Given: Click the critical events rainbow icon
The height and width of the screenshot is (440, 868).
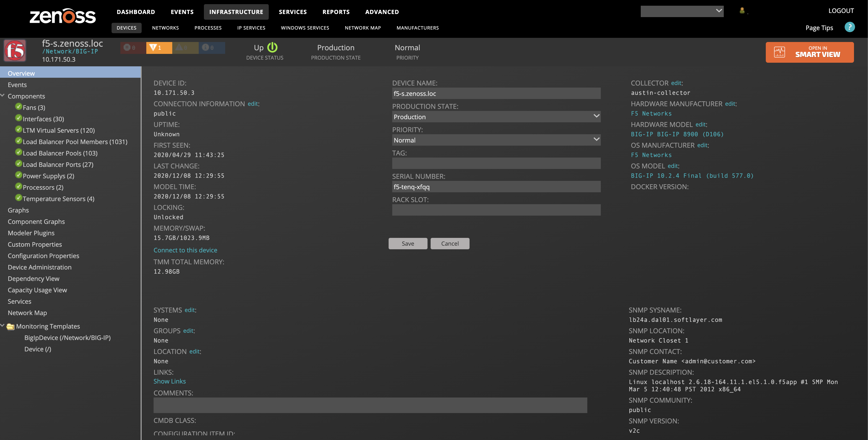Looking at the screenshot, I should [x=127, y=47].
